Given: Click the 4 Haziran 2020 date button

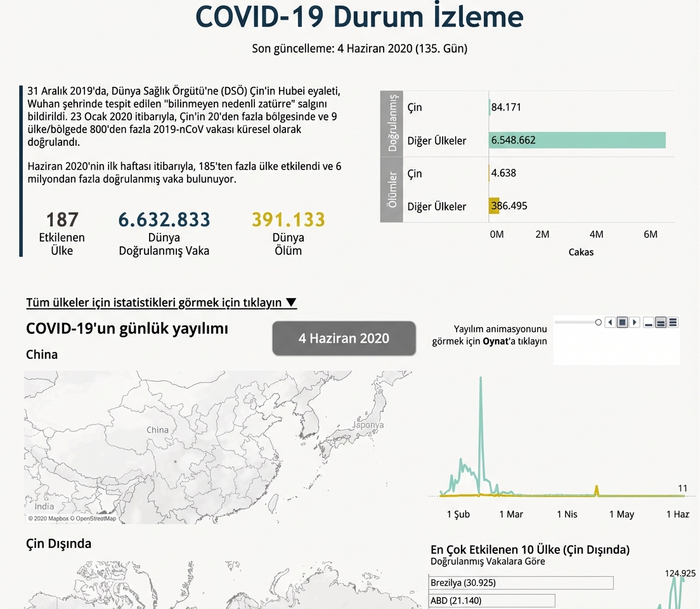Looking at the screenshot, I should [x=344, y=338].
